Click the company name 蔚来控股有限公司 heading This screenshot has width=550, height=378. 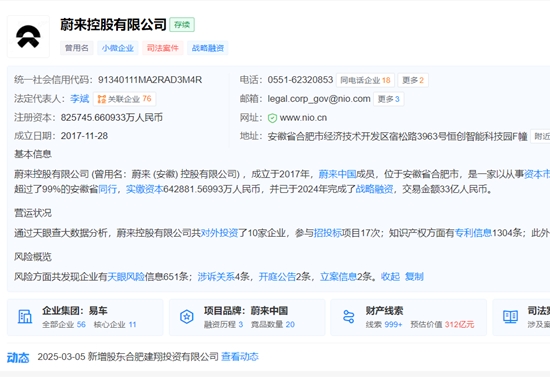113,25
